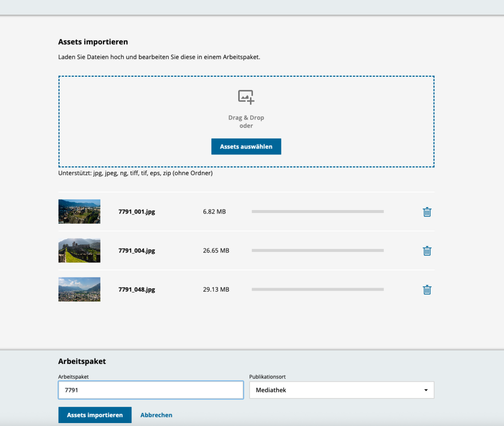
Task: Select the castle wall thumbnail of 7791_004.jpg
Action: tap(79, 250)
